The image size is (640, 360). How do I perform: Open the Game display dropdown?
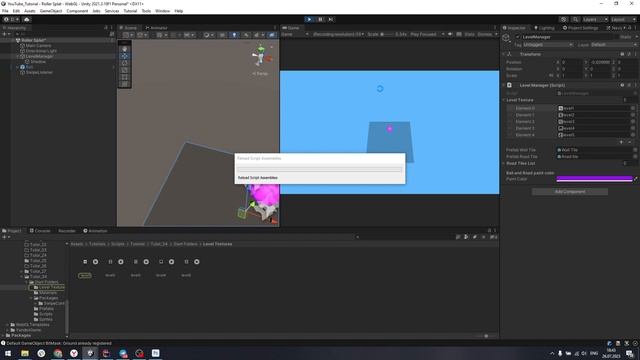click(x=295, y=34)
